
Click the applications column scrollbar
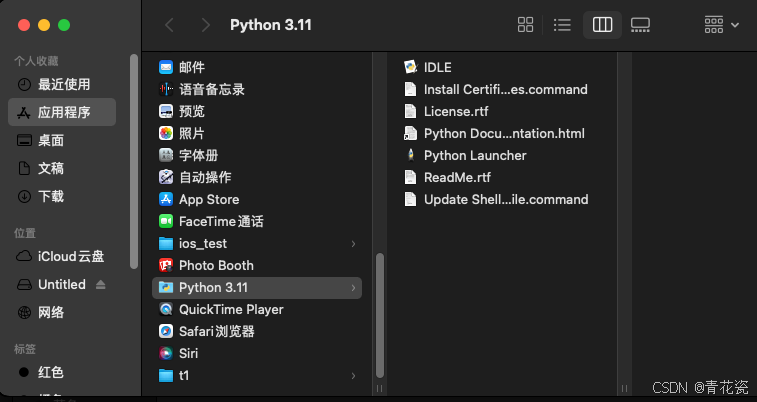380,315
